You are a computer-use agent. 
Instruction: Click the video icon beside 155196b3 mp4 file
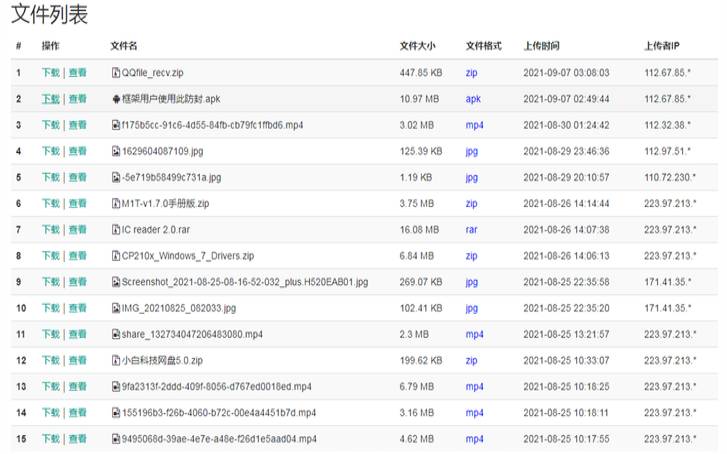[116, 413]
